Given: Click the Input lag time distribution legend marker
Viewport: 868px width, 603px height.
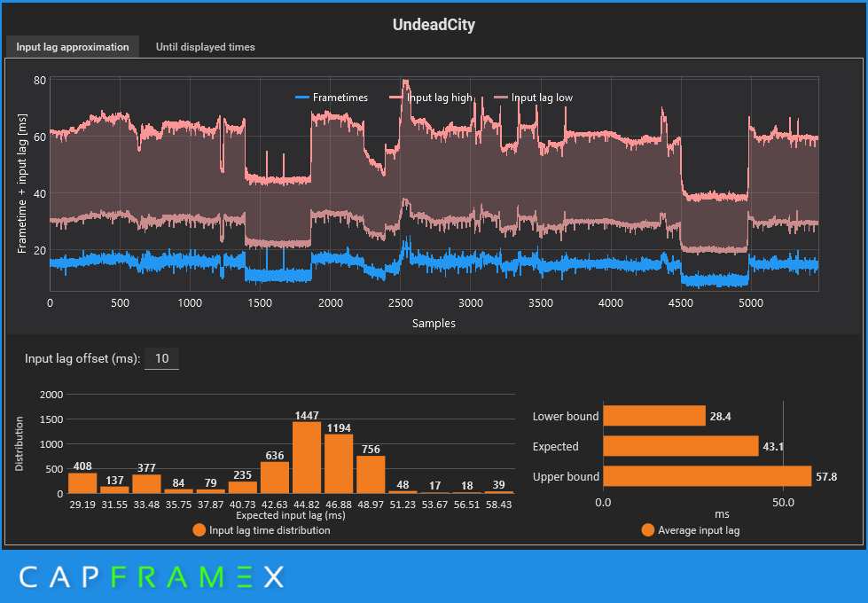Looking at the screenshot, I should coord(199,530).
